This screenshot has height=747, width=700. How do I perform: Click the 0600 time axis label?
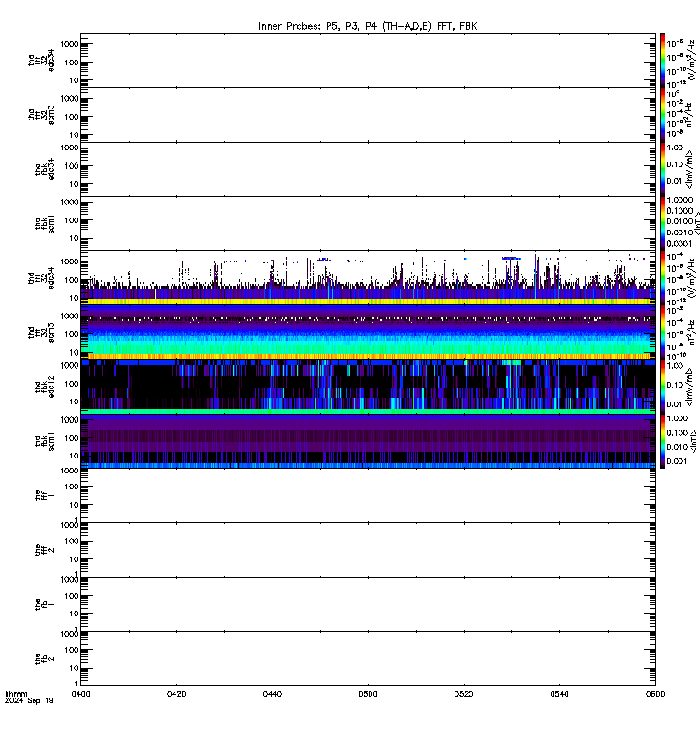[655, 694]
